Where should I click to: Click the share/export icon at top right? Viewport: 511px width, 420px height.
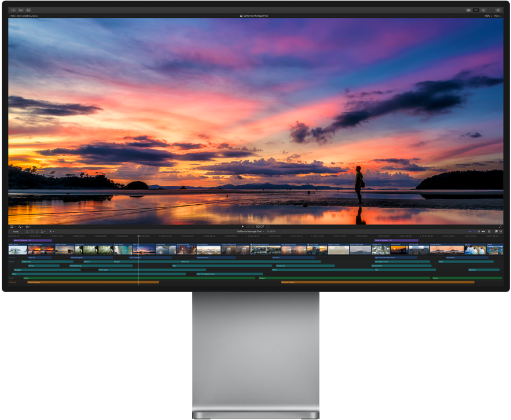coord(498,10)
